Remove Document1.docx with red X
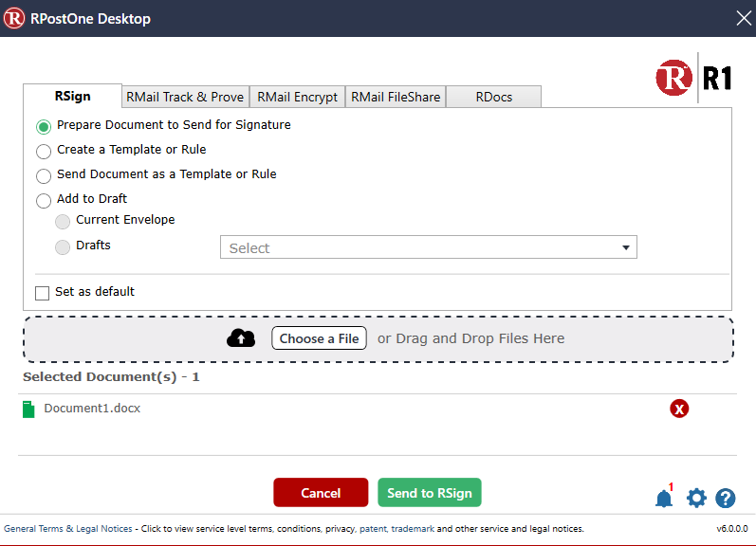The height and width of the screenshot is (546, 756). pos(679,409)
